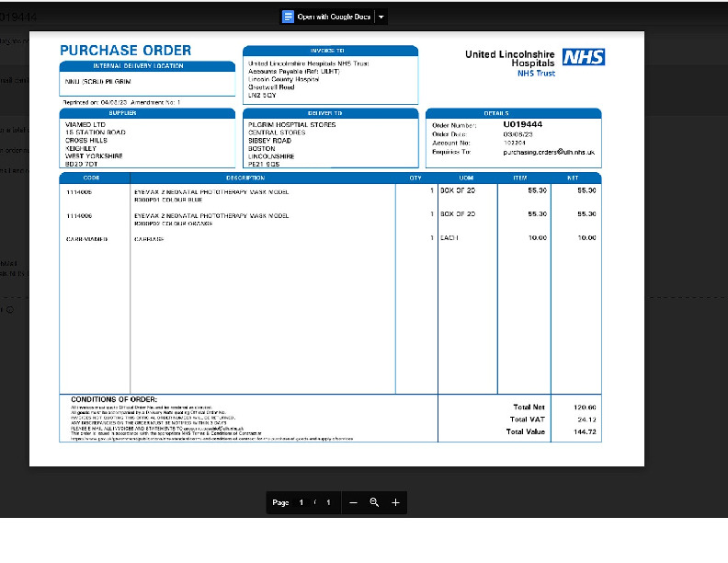Click the NHS logo on the document
The image size is (728, 563).
tap(584, 57)
